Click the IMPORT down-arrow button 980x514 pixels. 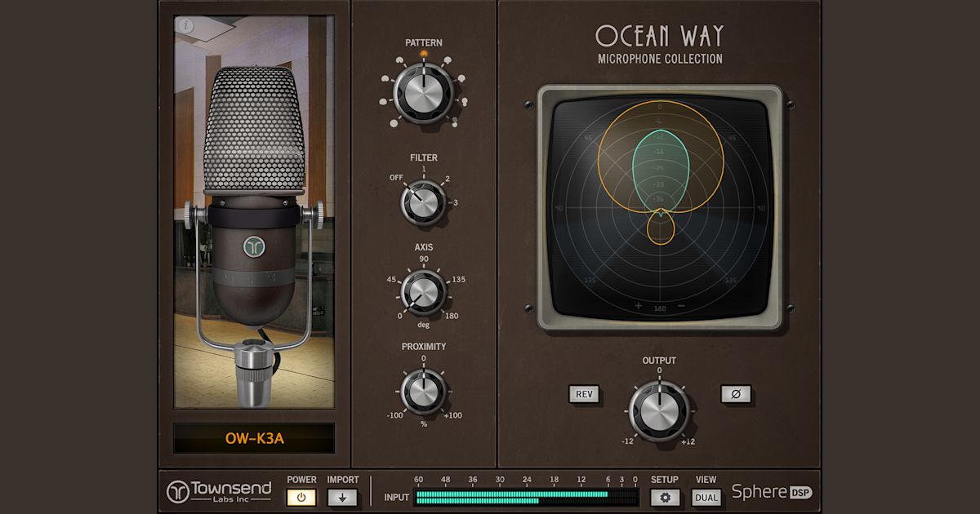pos(342,497)
